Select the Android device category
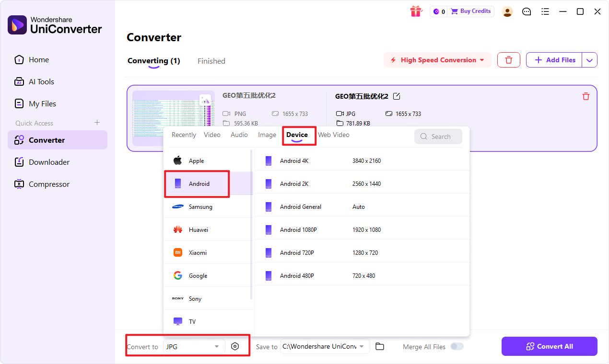 [209, 184]
